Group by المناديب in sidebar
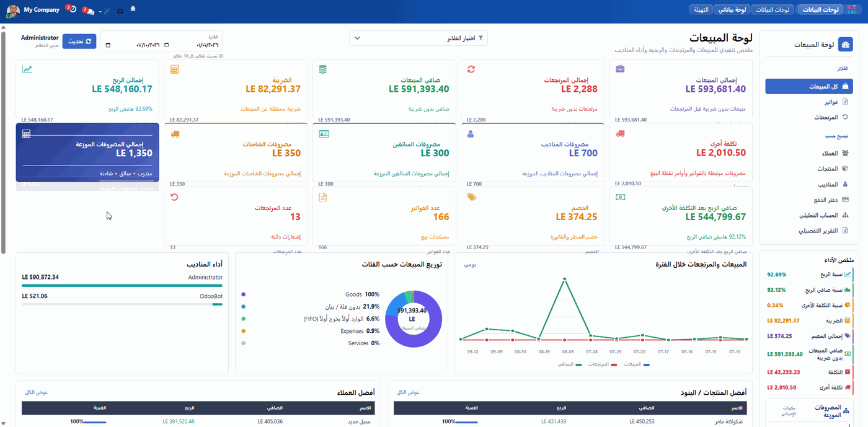 point(809,184)
